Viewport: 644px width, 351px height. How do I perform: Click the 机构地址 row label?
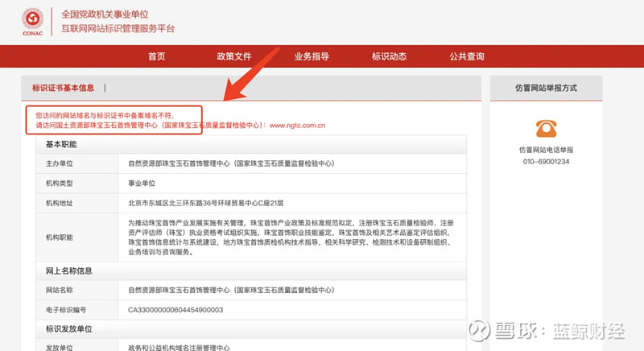59,203
